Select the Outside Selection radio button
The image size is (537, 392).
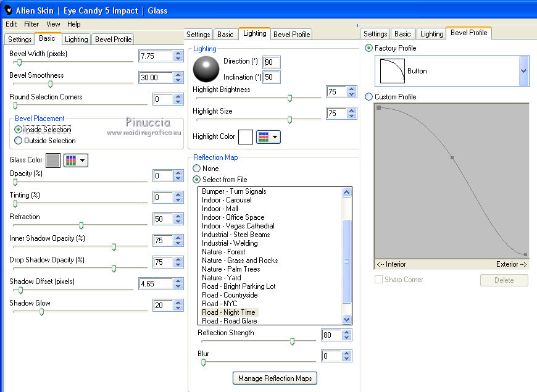19,141
